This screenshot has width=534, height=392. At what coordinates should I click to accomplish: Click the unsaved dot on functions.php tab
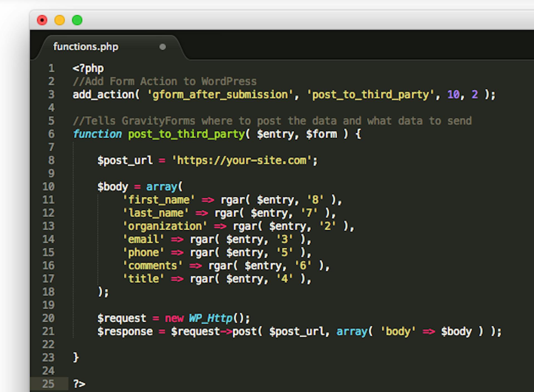(x=163, y=47)
